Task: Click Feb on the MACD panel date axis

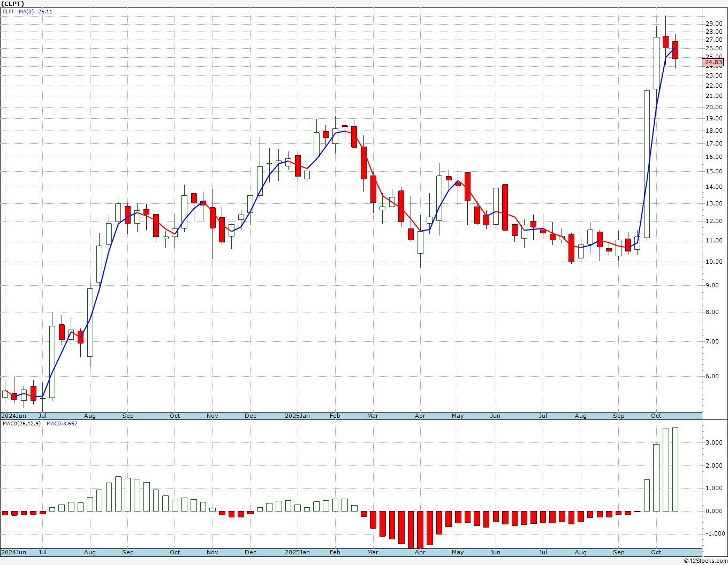Action: (335, 552)
